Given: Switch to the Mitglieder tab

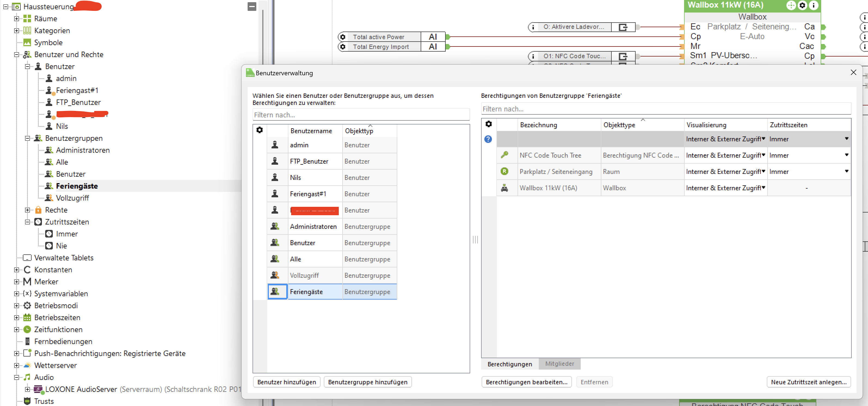Looking at the screenshot, I should coord(559,364).
